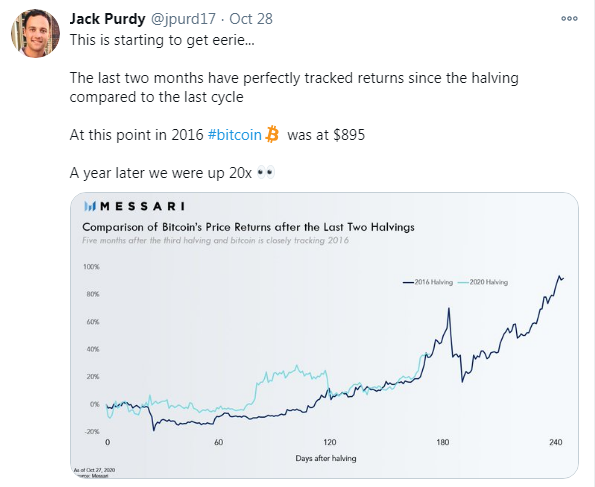595x487 pixels.
Task: Click the 100% y-axis label
Action: point(91,266)
